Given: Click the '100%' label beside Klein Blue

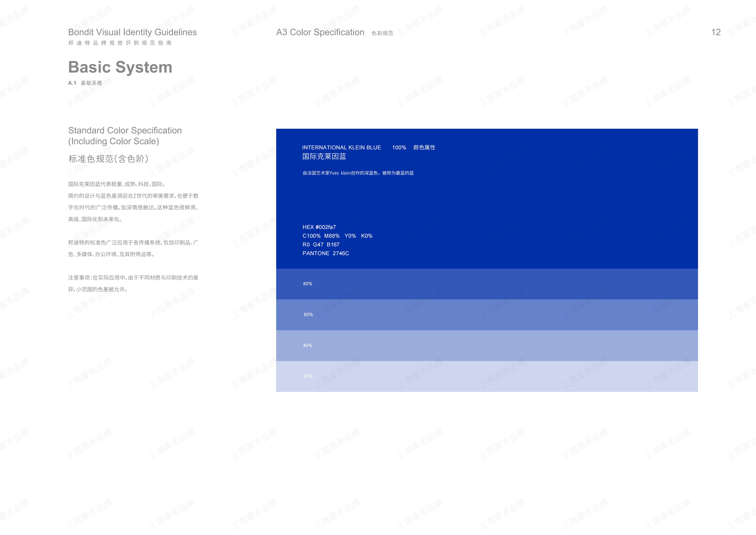Looking at the screenshot, I should coord(399,148).
